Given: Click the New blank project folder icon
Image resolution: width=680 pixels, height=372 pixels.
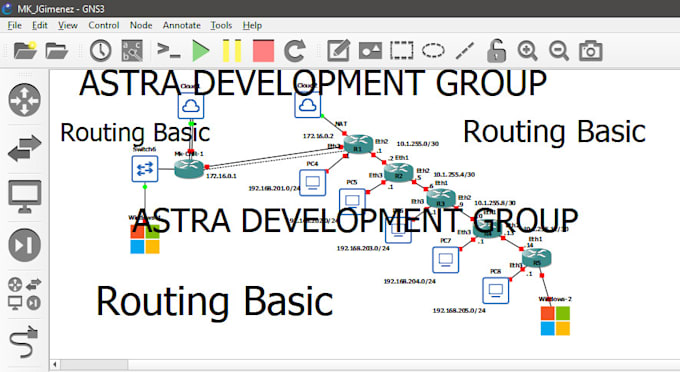Looking at the screenshot, I should point(25,50).
